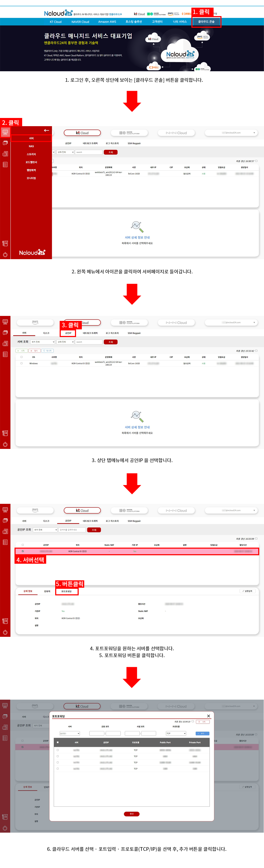Click phone support sidebar icon on public IP page
This screenshot has height=868, width=264.
(x=5, y=621)
